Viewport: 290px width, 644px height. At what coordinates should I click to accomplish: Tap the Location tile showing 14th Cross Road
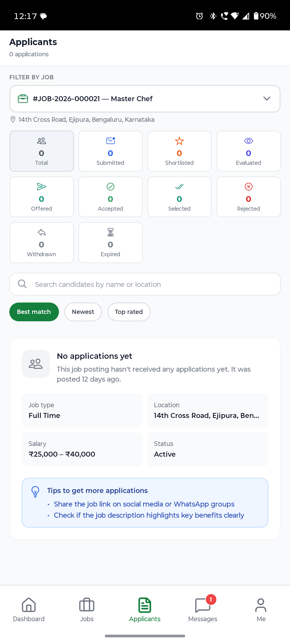coord(208,411)
